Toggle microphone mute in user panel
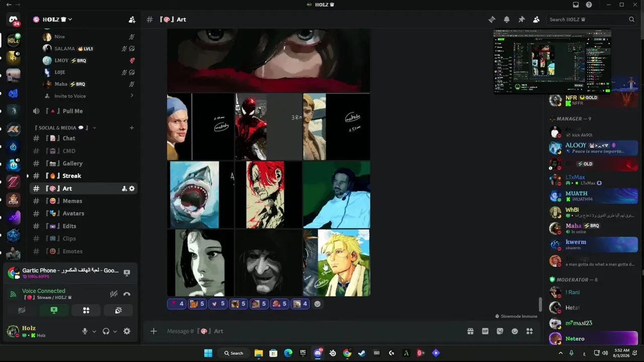 point(85,331)
